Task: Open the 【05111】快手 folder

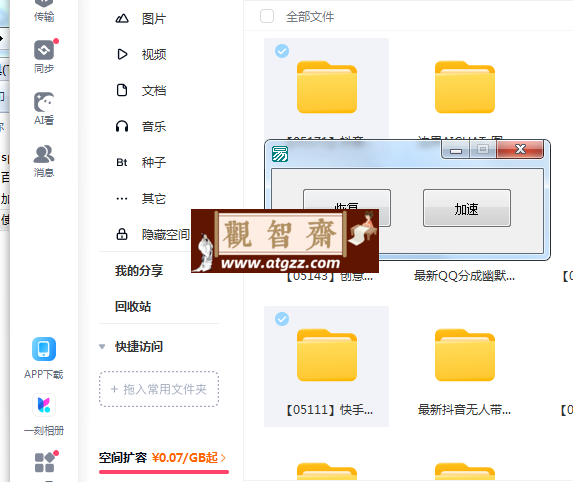Action: (327, 355)
